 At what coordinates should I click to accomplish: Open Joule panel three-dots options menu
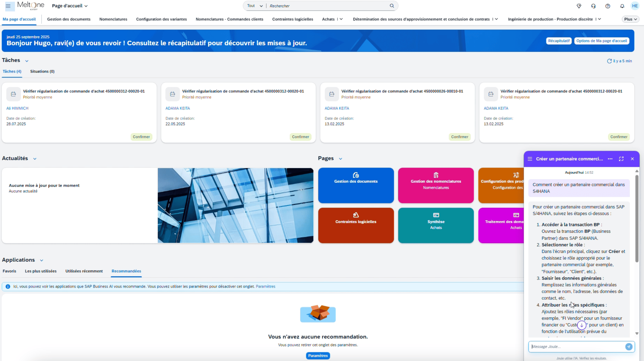(x=610, y=159)
